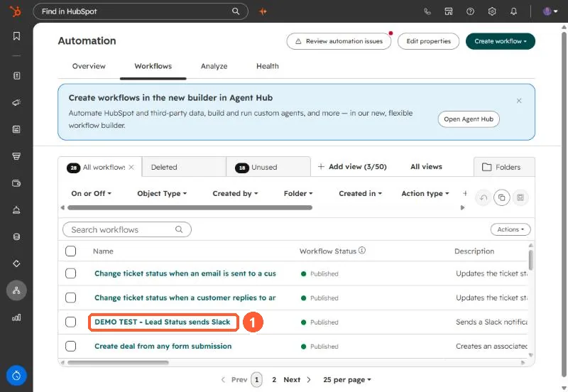Expand the On or Off filter
568x392 pixels.
[x=92, y=193]
